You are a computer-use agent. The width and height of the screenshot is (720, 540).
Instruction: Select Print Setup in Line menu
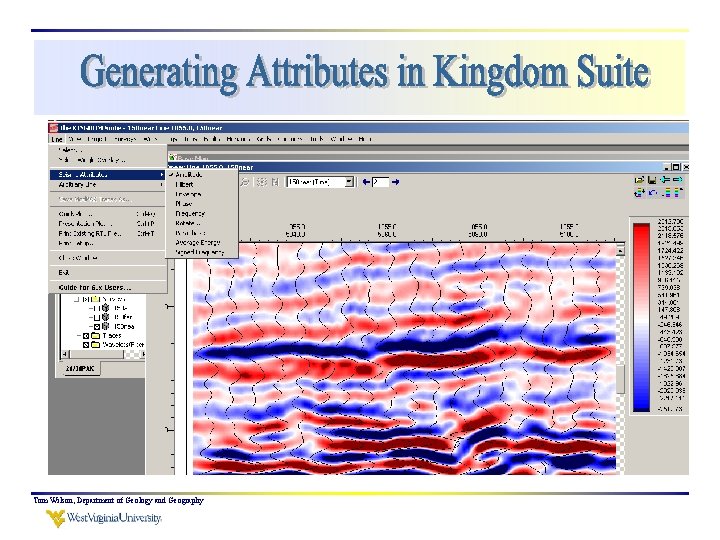click(x=107, y=243)
